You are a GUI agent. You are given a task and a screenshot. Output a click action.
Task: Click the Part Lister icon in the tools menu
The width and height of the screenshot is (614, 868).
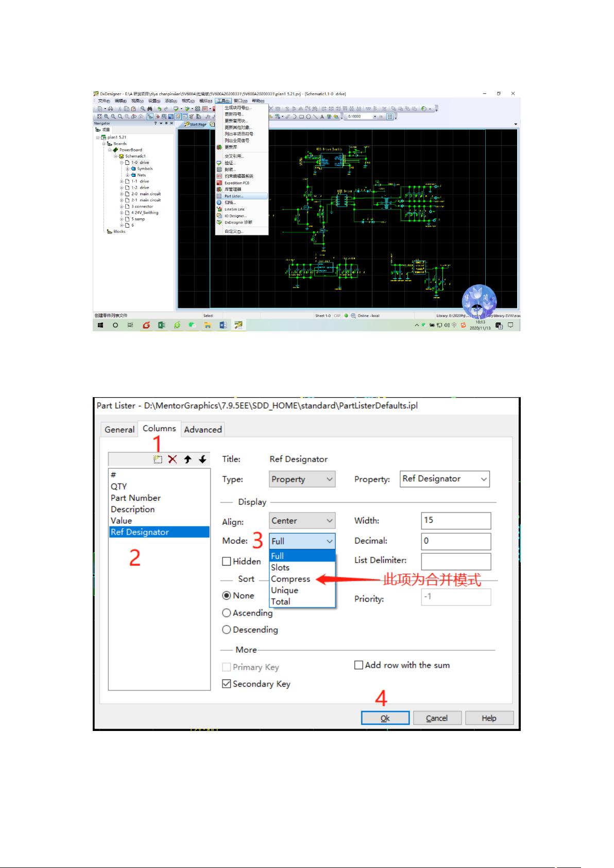pos(219,196)
